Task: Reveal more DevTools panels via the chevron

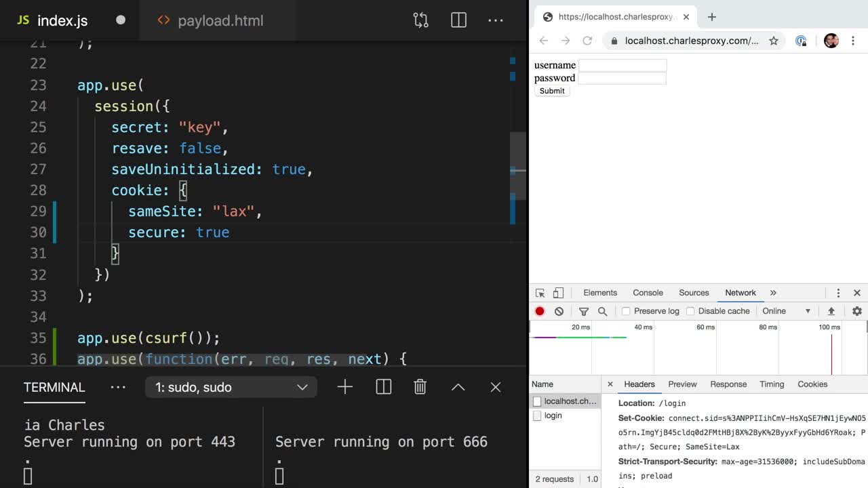Action: (772, 292)
